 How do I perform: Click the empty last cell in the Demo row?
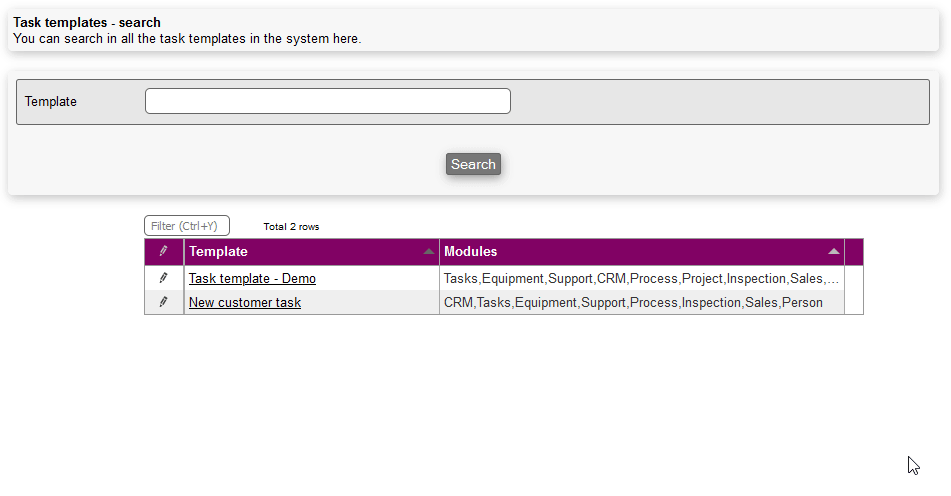[853, 279]
